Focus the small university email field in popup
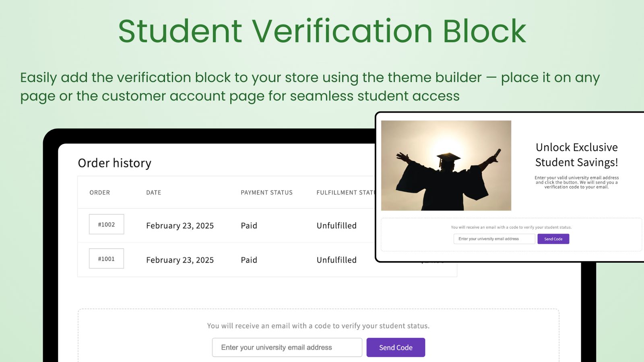The height and width of the screenshot is (362, 644). [494, 239]
